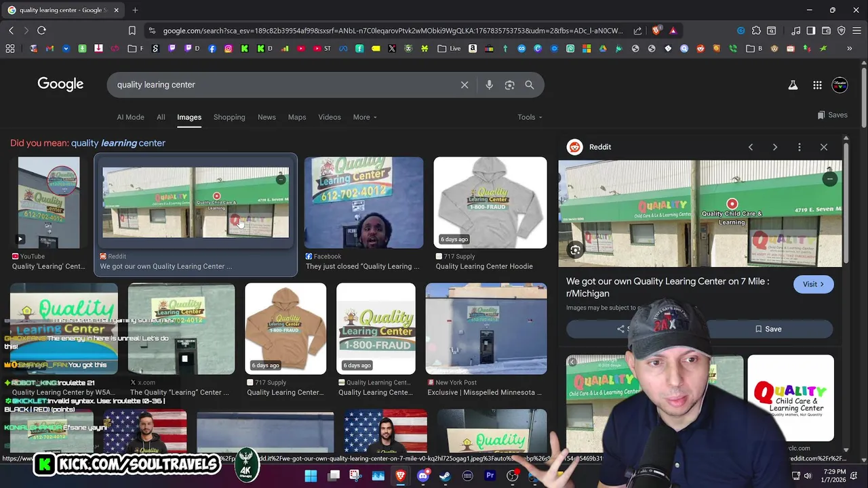Close the Reddit image preview panel
This screenshot has width=868, height=488.
click(x=824, y=147)
